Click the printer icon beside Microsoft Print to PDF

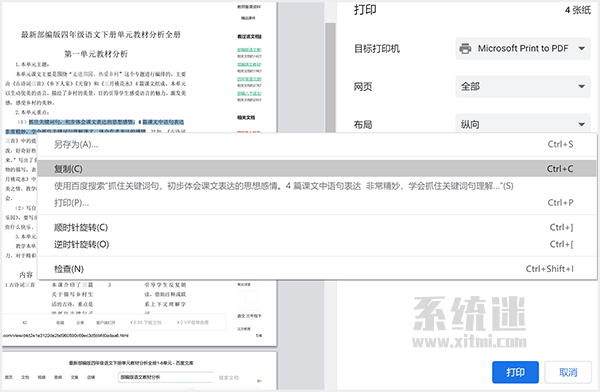(x=465, y=49)
